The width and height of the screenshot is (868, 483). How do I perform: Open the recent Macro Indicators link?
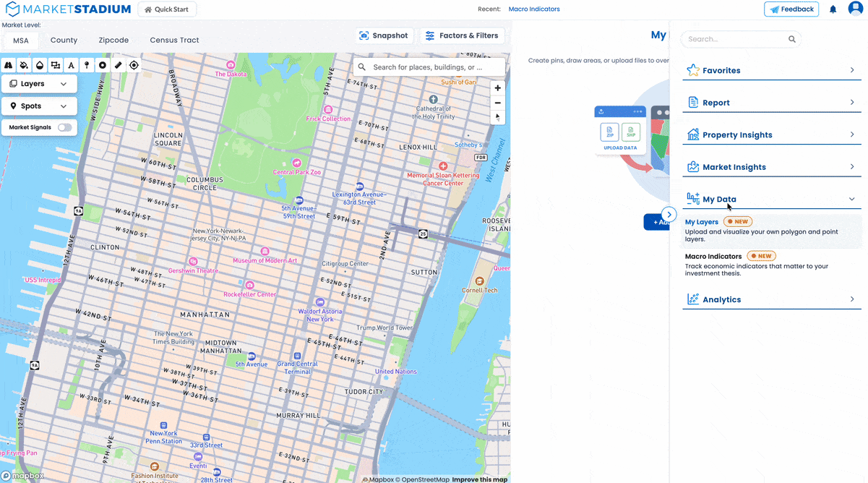(x=534, y=9)
